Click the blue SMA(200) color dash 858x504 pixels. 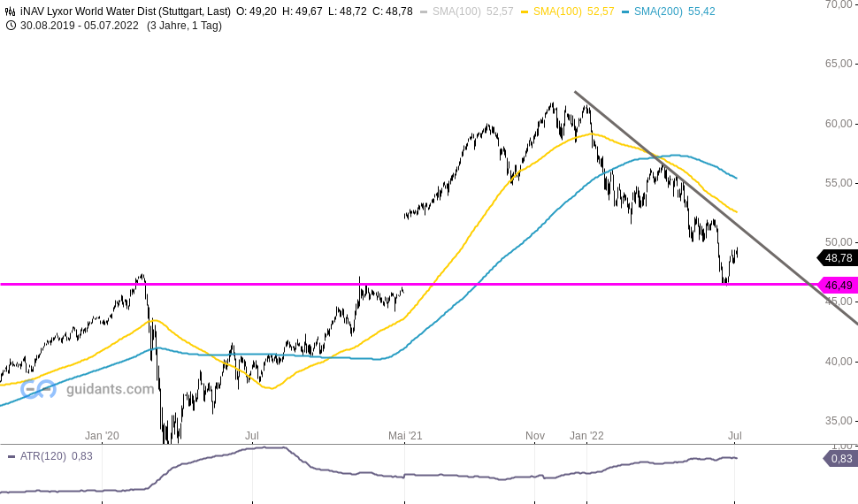coord(625,11)
